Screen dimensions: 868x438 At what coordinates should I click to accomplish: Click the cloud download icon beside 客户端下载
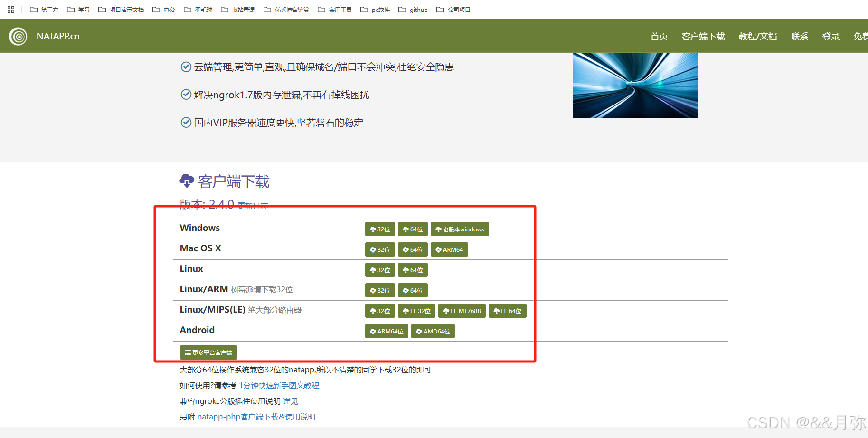point(187,181)
